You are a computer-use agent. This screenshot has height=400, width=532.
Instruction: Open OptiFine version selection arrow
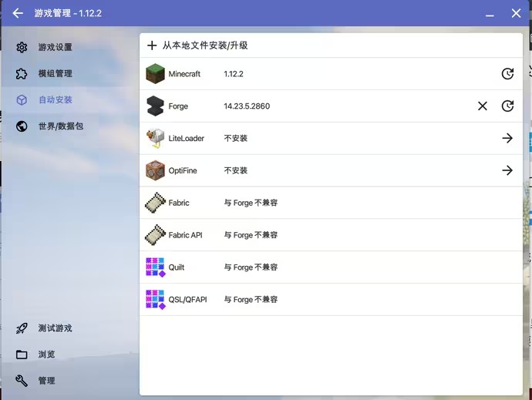click(x=507, y=170)
